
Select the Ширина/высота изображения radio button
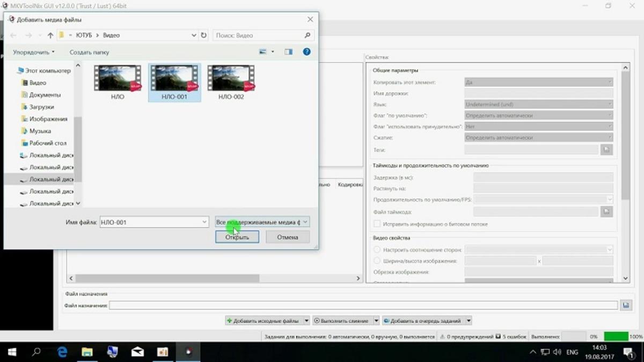tap(377, 261)
